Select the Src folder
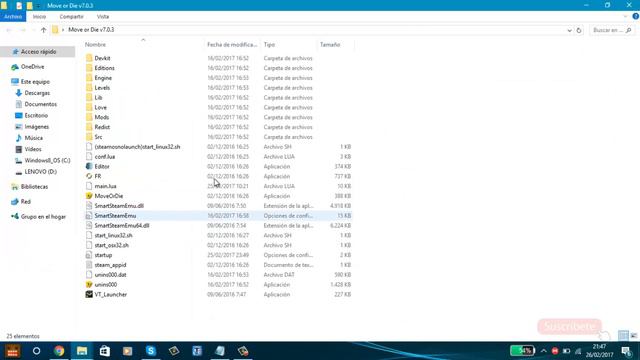The width and height of the screenshot is (640, 360). pos(98,137)
